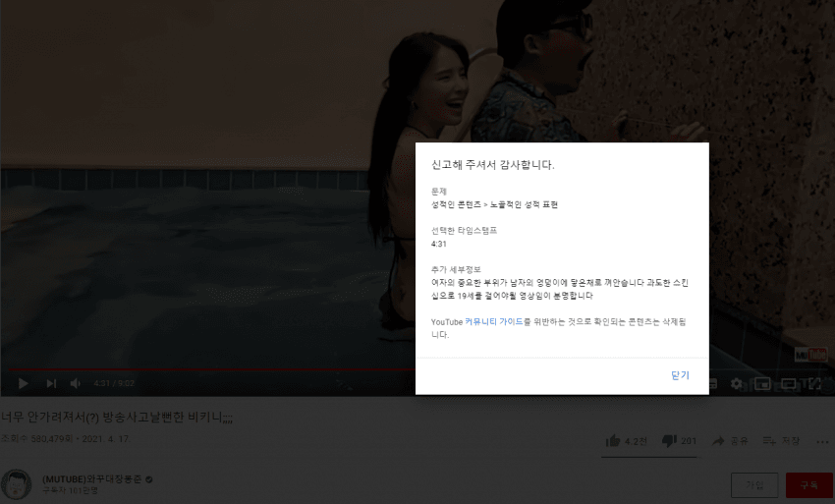Mute the video volume
The image size is (835, 504).
click(x=76, y=383)
